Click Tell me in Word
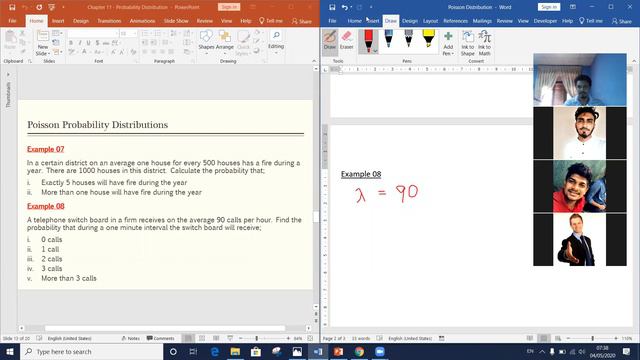The width and height of the screenshot is (640, 360). [x=591, y=21]
